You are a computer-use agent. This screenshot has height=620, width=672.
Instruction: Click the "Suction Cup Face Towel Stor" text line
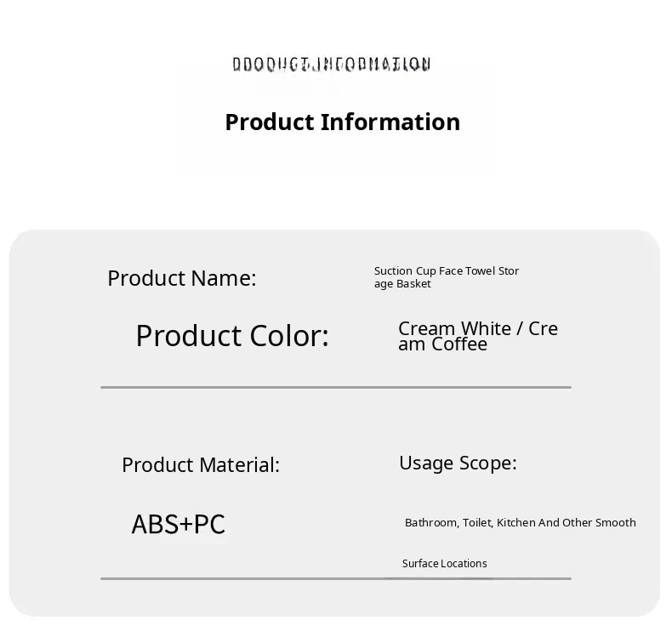447,271
